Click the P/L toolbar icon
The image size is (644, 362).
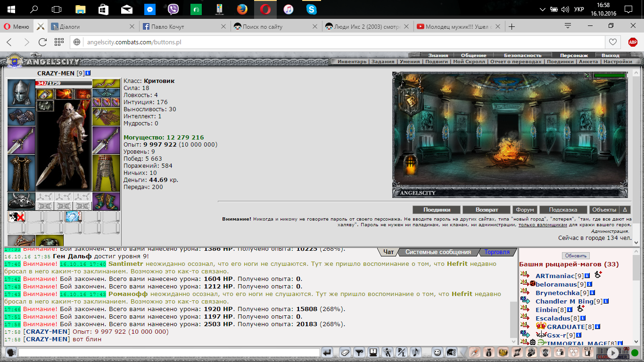(402, 352)
